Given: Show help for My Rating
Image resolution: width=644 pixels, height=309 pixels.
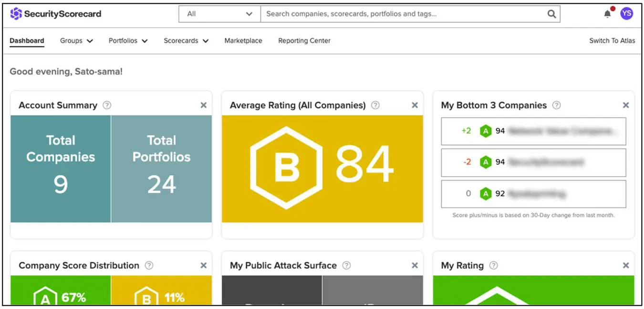Looking at the screenshot, I should tap(493, 265).
